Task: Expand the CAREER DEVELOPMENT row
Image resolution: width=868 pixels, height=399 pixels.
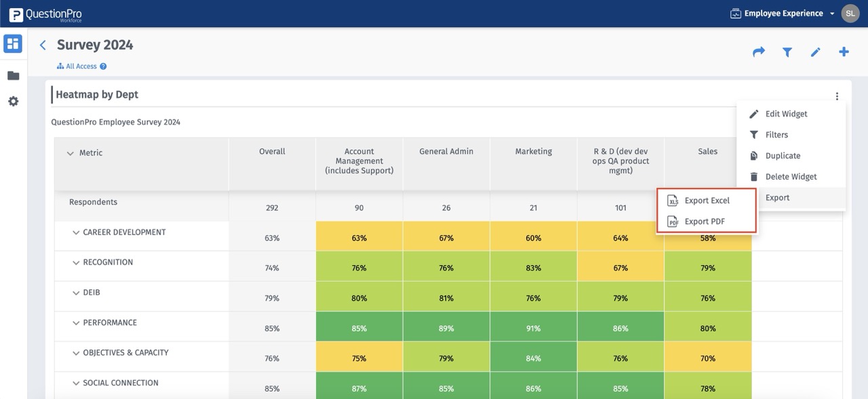Action: pyautogui.click(x=76, y=232)
